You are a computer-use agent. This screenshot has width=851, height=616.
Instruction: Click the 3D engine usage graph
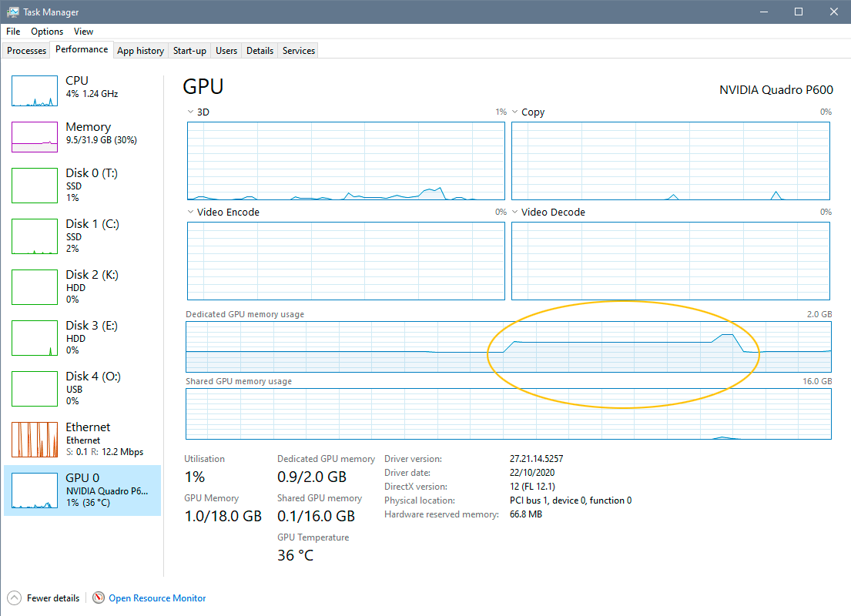346,161
